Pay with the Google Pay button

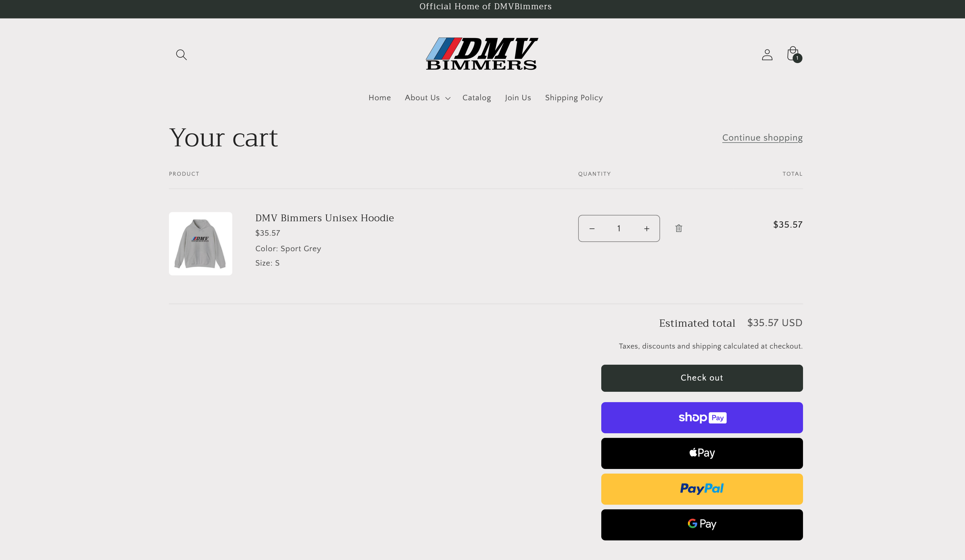pos(701,524)
